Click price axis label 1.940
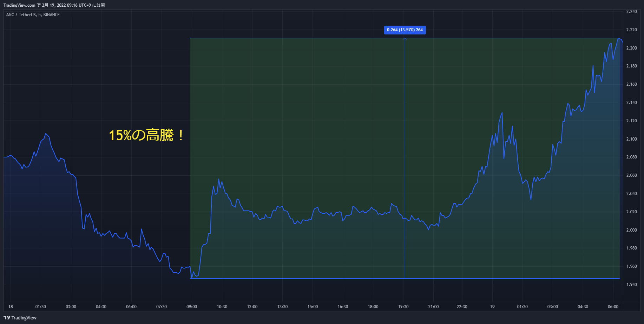The height and width of the screenshot is (324, 644). coord(631,285)
